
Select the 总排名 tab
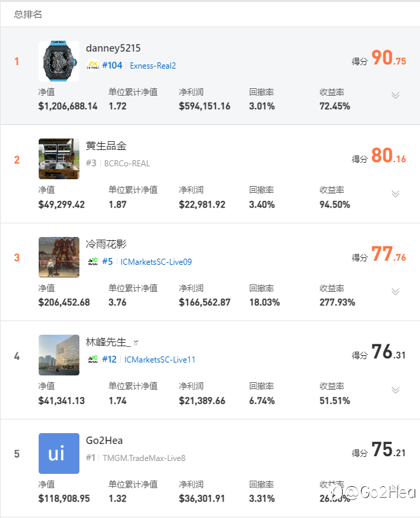tap(28, 14)
